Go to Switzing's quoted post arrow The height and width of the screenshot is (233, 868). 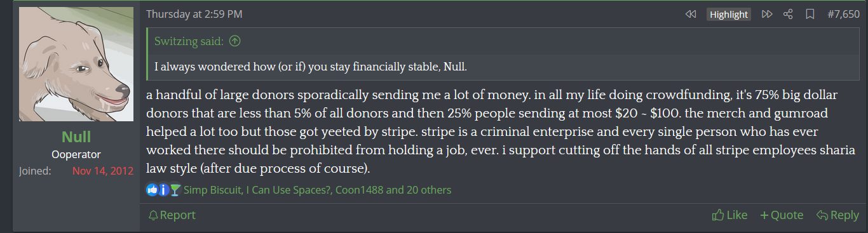pyautogui.click(x=234, y=42)
